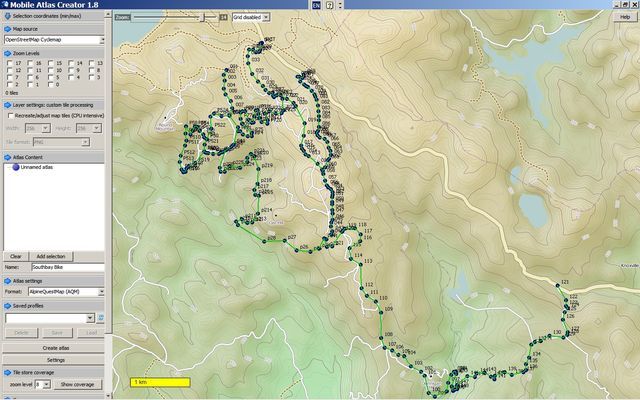Screen dimensions: 640x400
Task: Click the Atlas Content section arrow icon
Action: (x=5, y=157)
